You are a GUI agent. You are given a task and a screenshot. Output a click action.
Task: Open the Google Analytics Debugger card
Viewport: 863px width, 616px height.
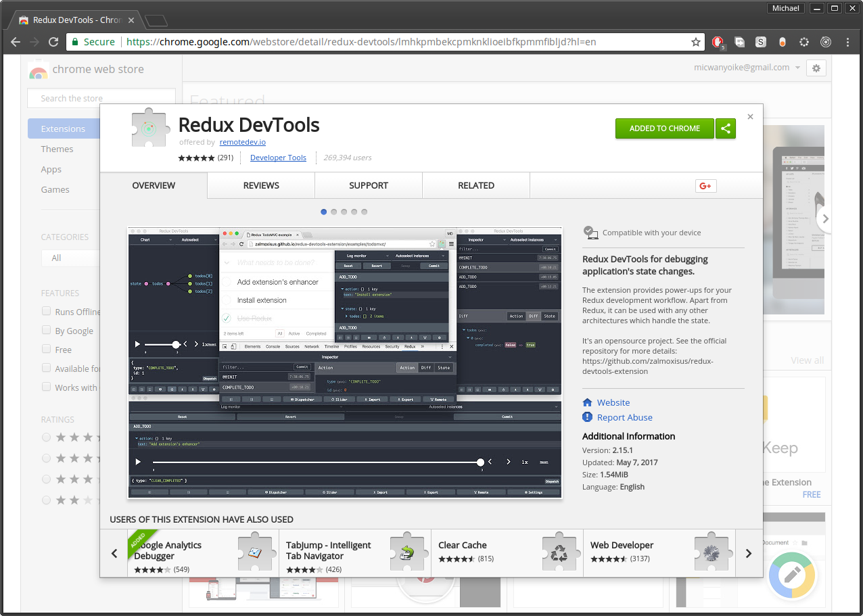pos(203,553)
